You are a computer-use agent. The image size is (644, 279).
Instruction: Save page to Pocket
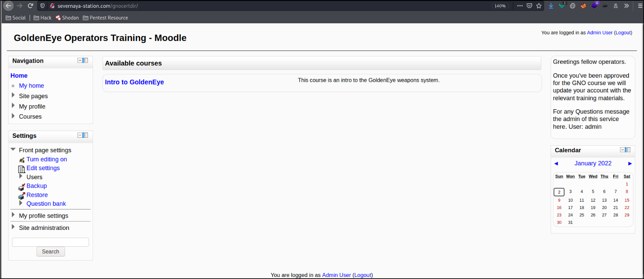tap(529, 6)
